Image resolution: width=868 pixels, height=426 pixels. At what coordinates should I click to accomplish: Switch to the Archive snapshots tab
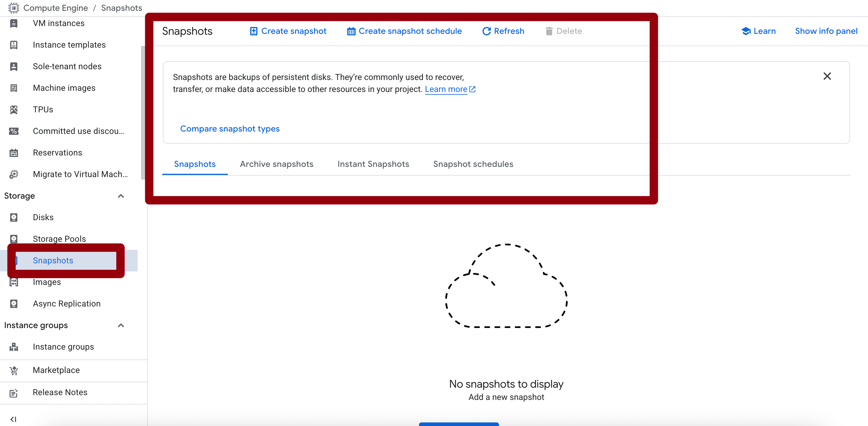pos(276,164)
